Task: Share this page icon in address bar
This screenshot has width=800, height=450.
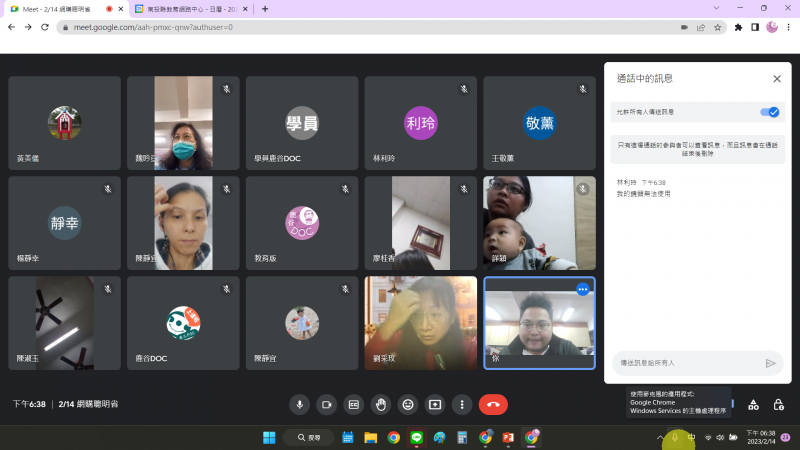Action: coord(701,27)
